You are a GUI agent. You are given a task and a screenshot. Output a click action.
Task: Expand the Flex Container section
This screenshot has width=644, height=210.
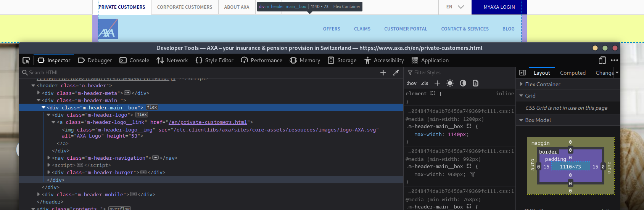point(522,84)
